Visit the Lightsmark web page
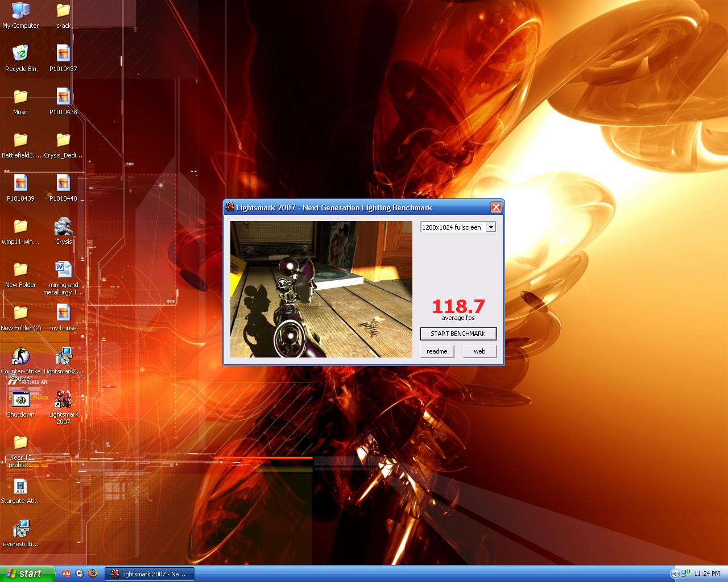Image resolution: width=728 pixels, height=582 pixels. click(x=479, y=351)
